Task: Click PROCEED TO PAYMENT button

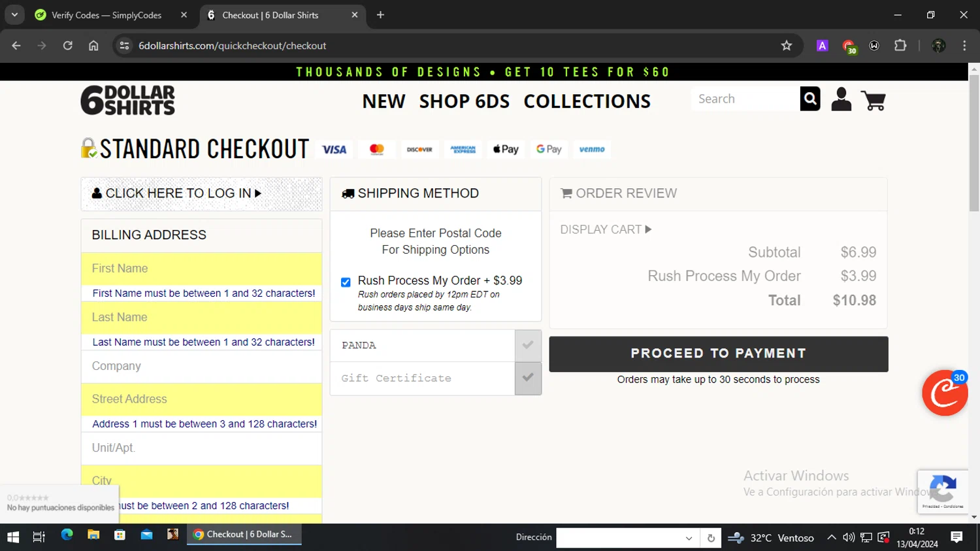Action: (x=719, y=354)
